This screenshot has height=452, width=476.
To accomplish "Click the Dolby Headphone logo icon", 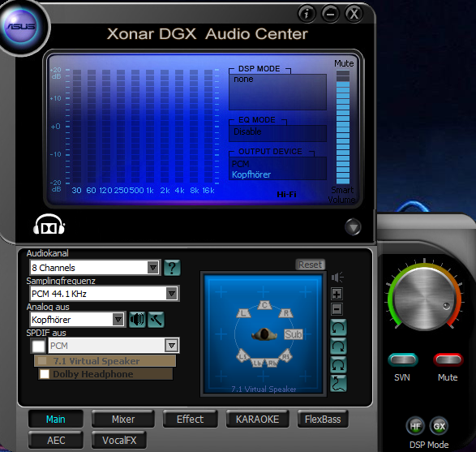I will click(x=49, y=225).
